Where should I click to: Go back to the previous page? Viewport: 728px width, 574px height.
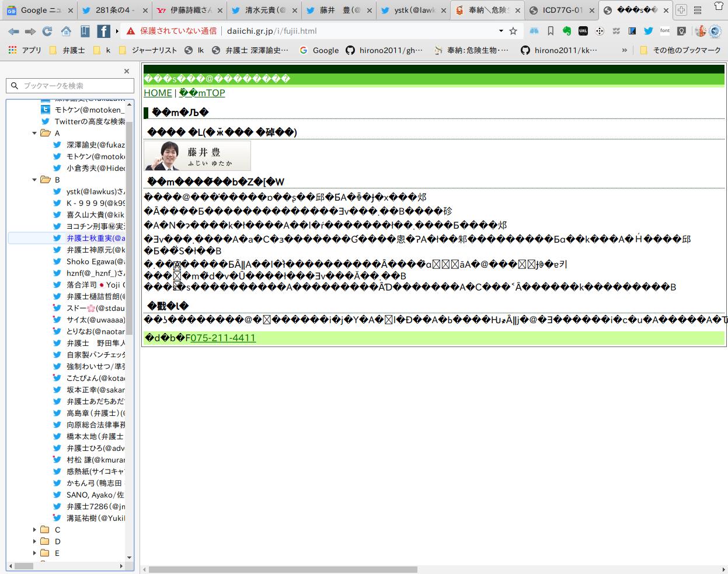[13, 31]
